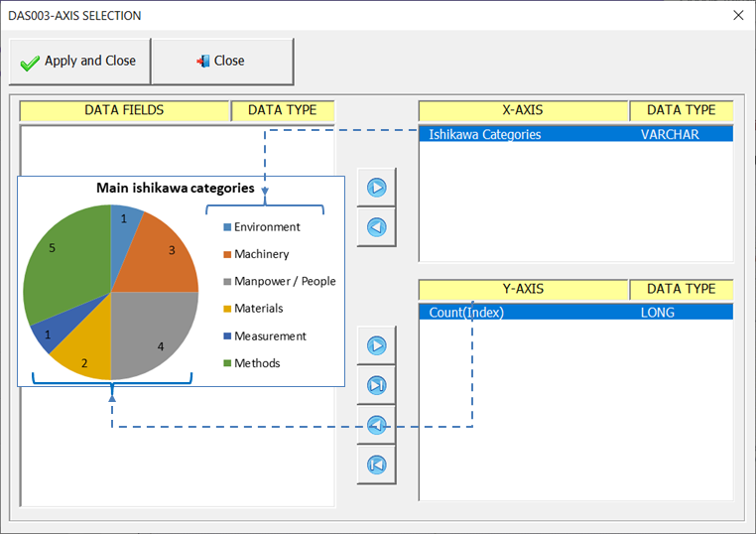Image resolution: width=756 pixels, height=534 pixels.
Task: Click the green checkmark icon on Apply and Close
Action: 30,64
